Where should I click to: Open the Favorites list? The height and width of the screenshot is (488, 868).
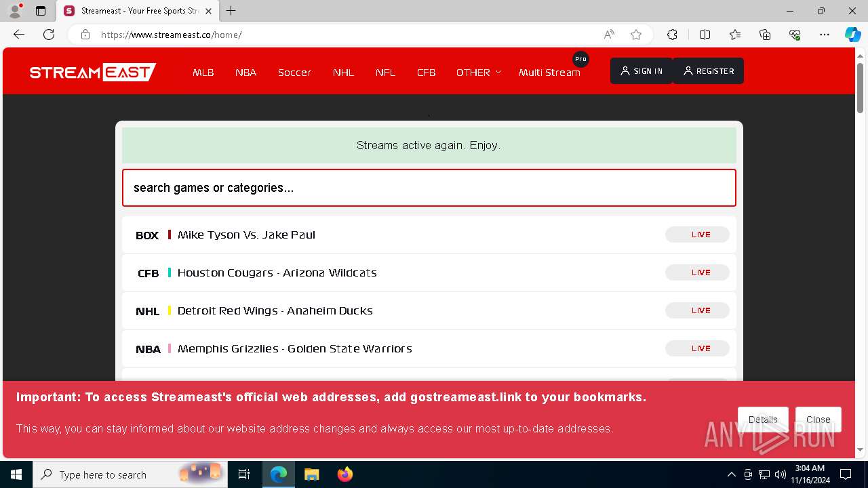[x=735, y=35]
